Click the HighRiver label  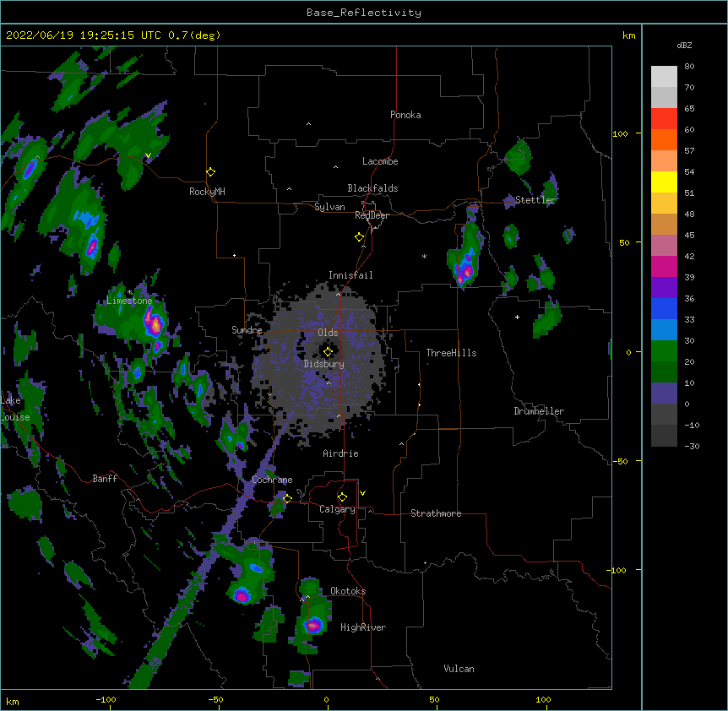(x=363, y=627)
